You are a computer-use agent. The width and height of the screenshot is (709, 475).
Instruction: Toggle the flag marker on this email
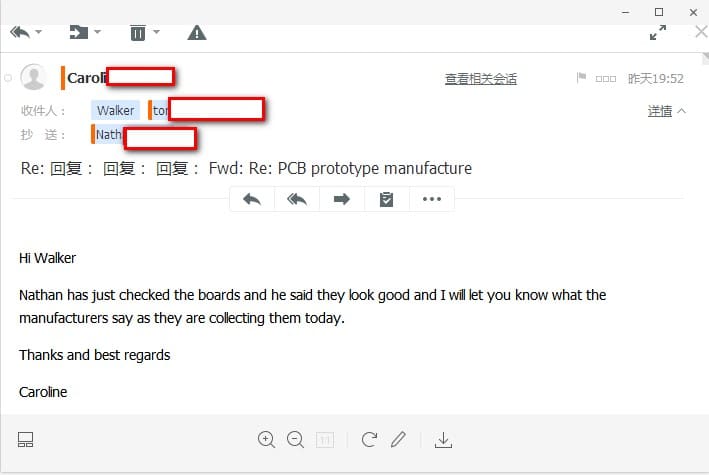click(581, 78)
